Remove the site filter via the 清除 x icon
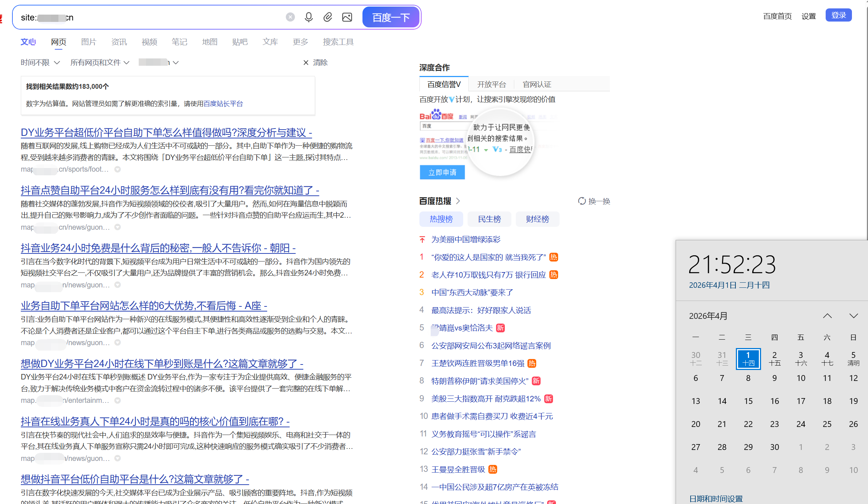 (x=306, y=62)
